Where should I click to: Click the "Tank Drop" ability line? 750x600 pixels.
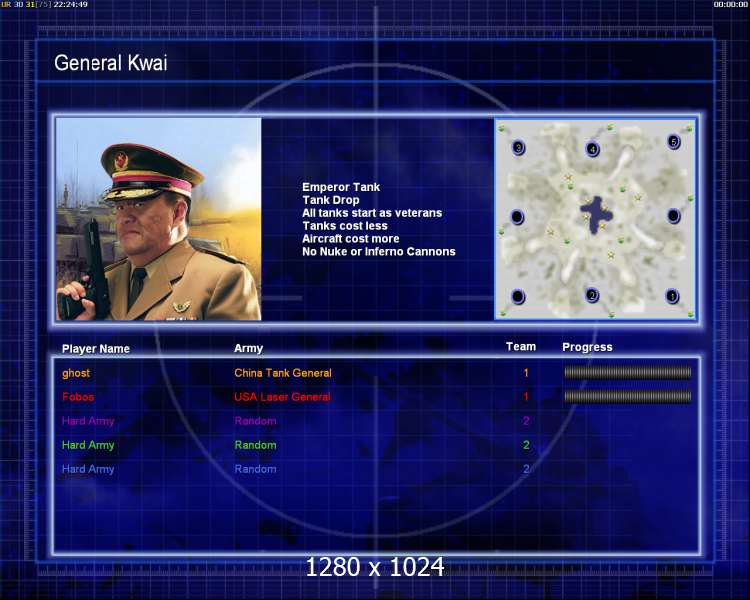331,200
